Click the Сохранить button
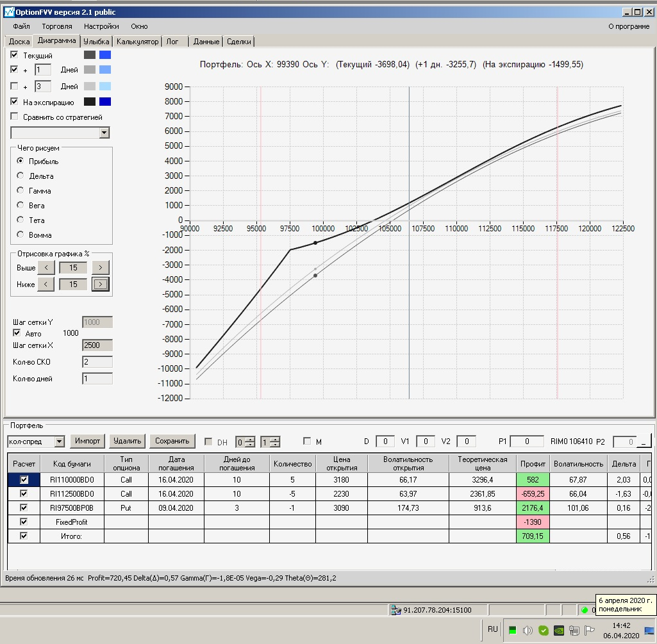This screenshot has width=657, height=644. click(172, 441)
